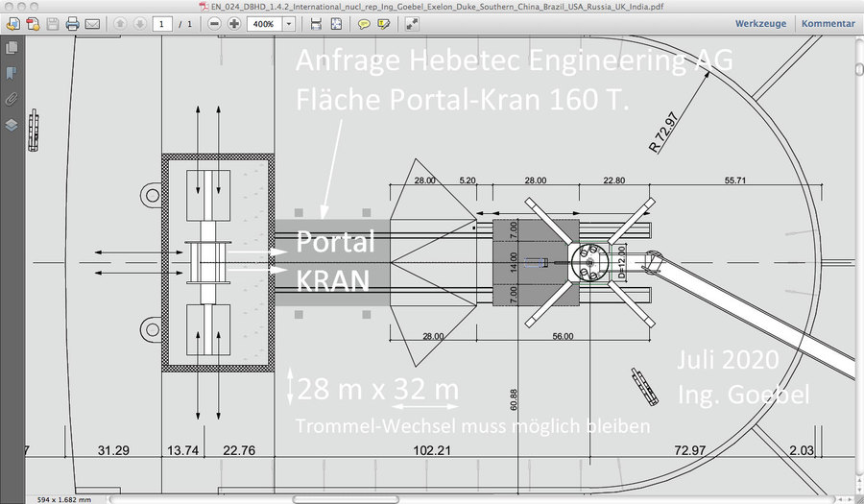Viewport: 864px width, 504px height.
Task: Click the '55.71' dimension label
Action: [735, 180]
